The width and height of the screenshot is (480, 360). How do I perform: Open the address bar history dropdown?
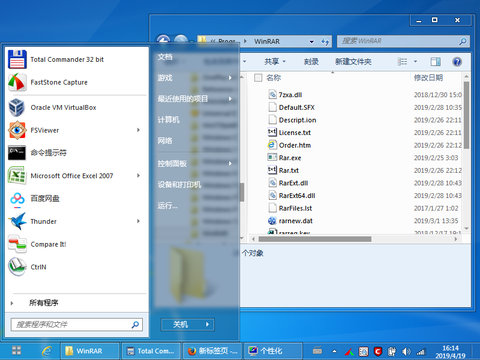312,42
